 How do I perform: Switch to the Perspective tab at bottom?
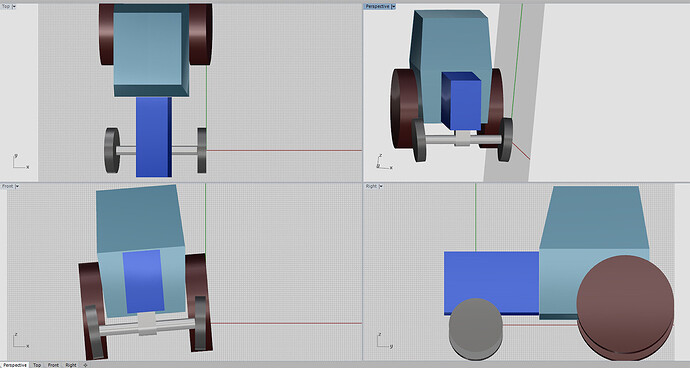coord(15,365)
